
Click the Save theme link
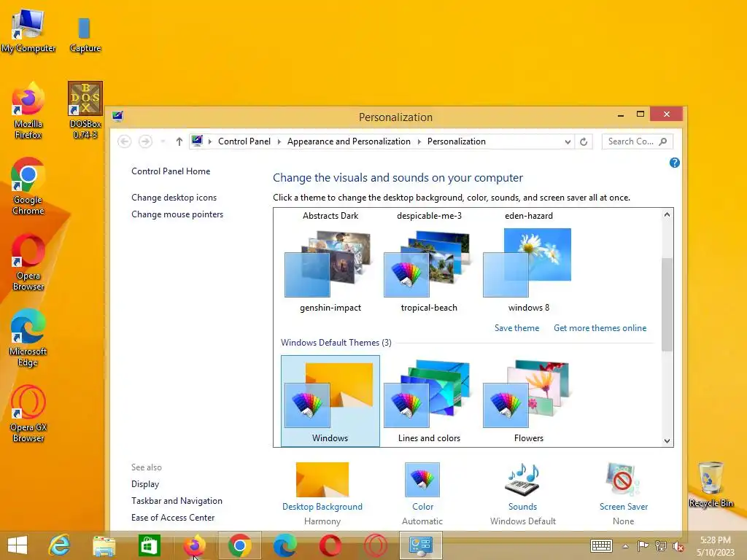coord(517,328)
